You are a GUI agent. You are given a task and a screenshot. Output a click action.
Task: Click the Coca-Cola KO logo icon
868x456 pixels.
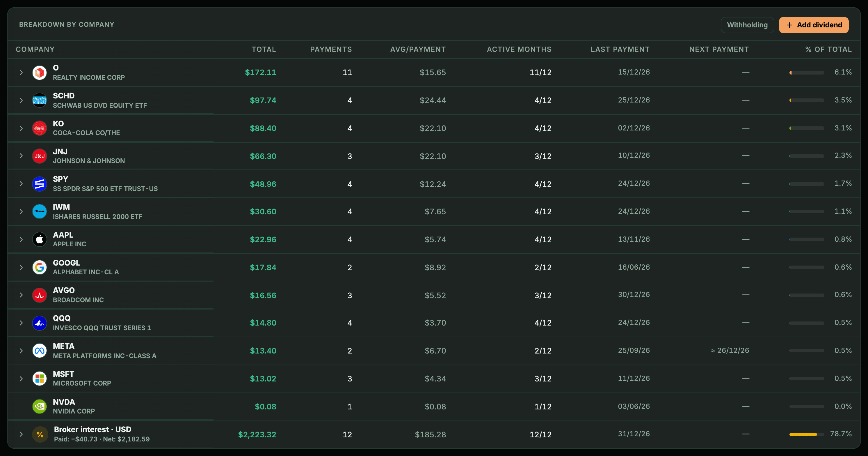click(40, 128)
